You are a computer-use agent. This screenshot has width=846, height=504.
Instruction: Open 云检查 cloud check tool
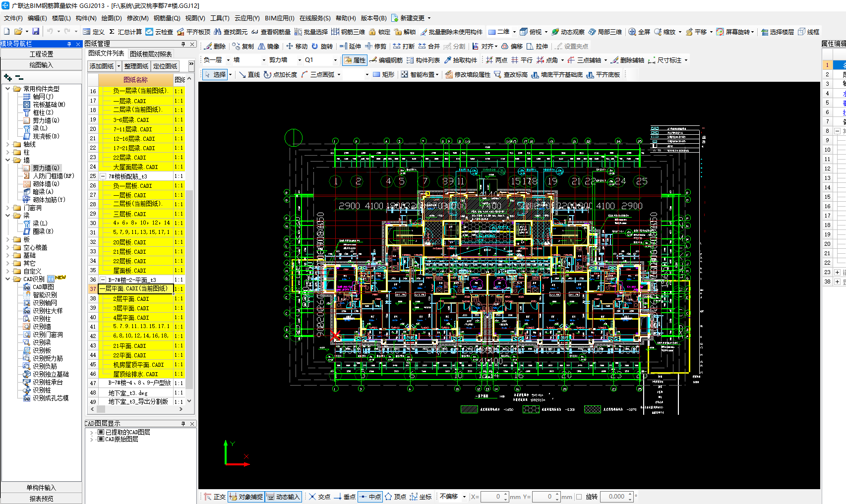(159, 32)
